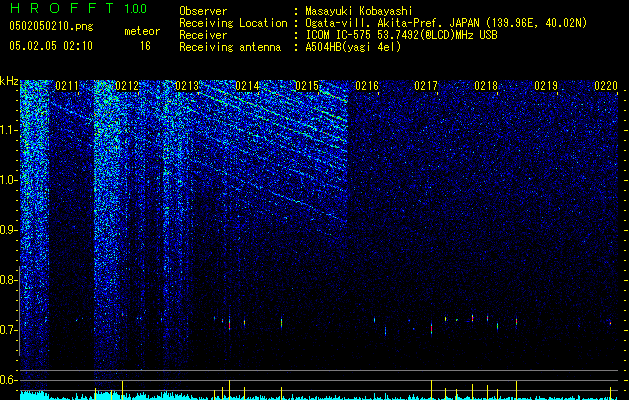Viewport: 629px width, 400px height.
Task: Select the A504HB(yagi 4el) antenna text
Action: tap(353, 47)
